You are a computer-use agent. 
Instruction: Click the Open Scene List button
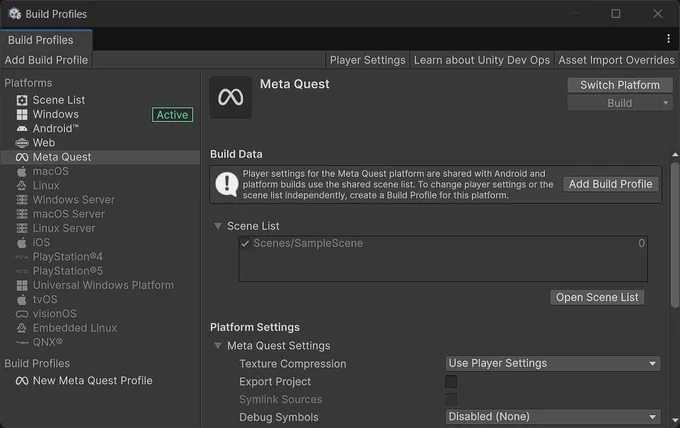click(597, 297)
